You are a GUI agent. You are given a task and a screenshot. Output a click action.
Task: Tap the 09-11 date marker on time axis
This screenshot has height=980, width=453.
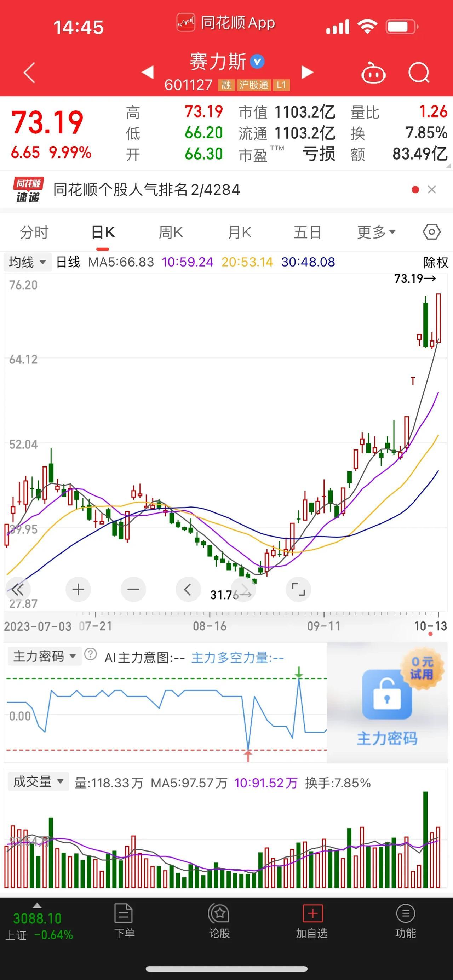pos(324,626)
